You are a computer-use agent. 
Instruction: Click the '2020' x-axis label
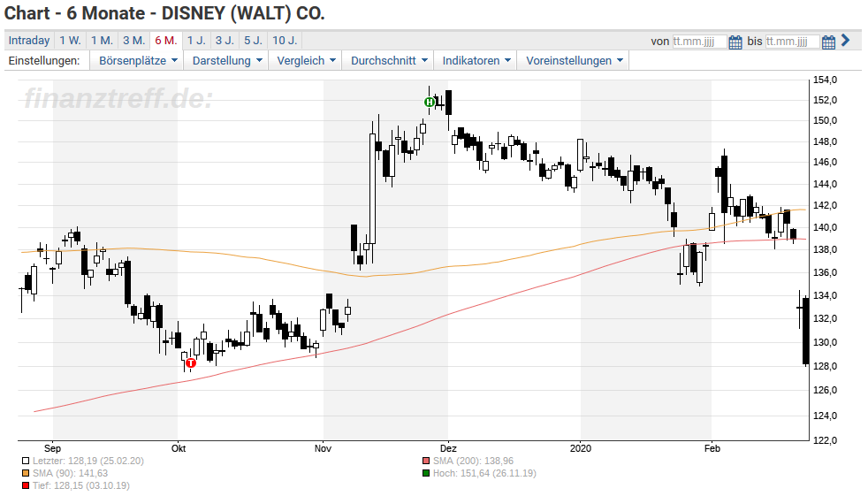[581, 448]
